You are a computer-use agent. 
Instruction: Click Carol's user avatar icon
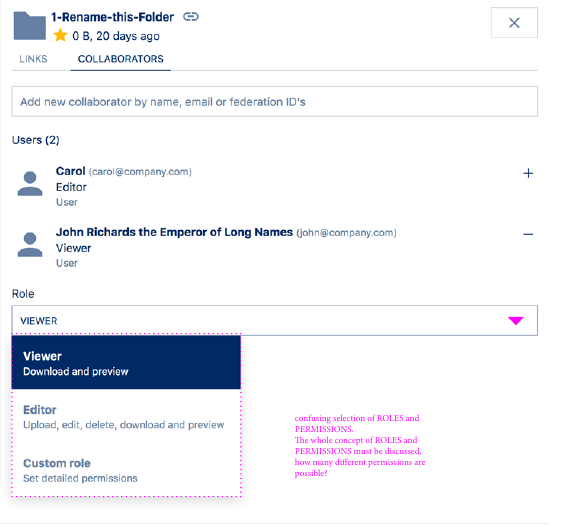(30, 183)
